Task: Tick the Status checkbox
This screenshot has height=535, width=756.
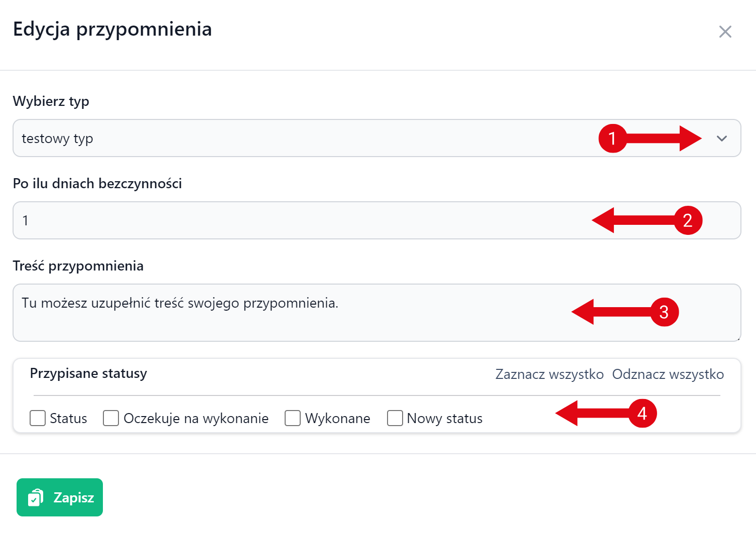Action: coord(38,418)
